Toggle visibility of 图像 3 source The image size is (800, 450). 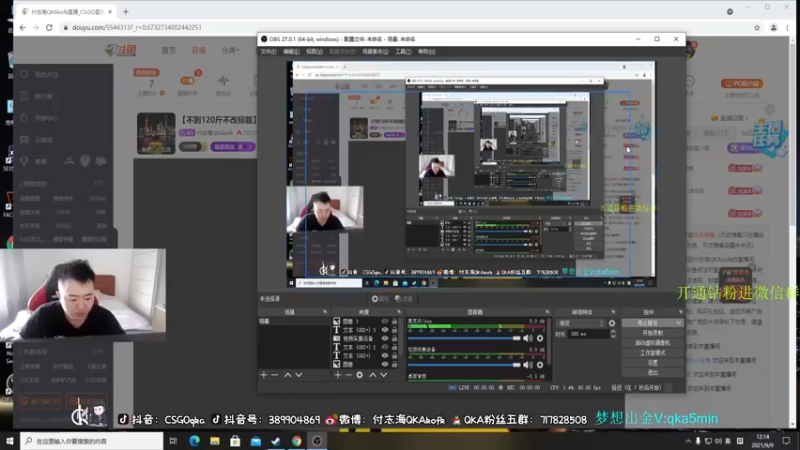[x=385, y=321]
